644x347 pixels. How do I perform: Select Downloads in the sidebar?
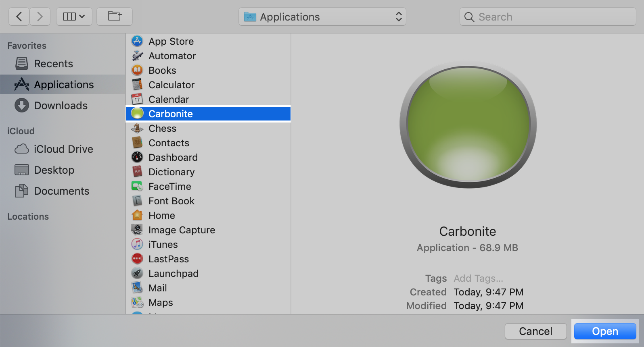click(x=61, y=106)
